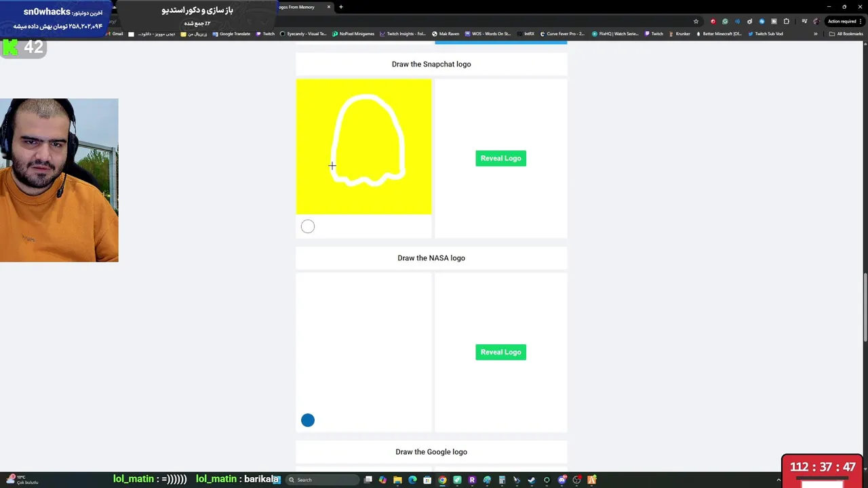Click the Action required button
Screen dimensions: 868x488
pyautogui.click(x=842, y=21)
